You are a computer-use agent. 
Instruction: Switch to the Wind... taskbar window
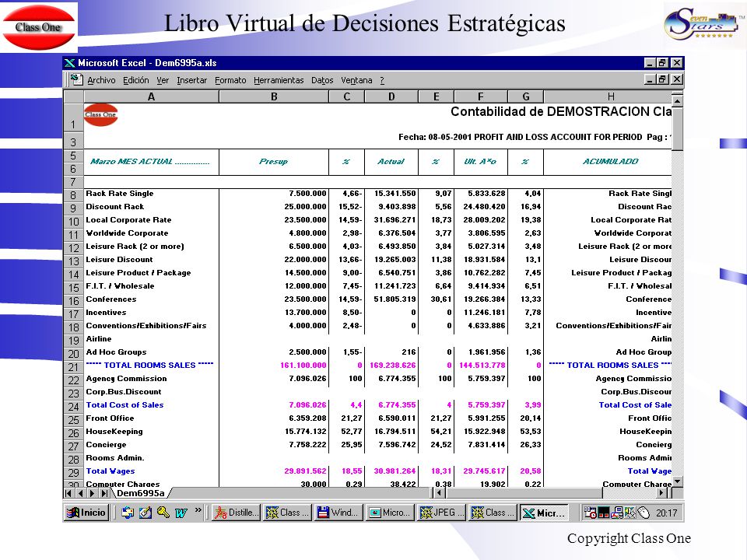(338, 513)
